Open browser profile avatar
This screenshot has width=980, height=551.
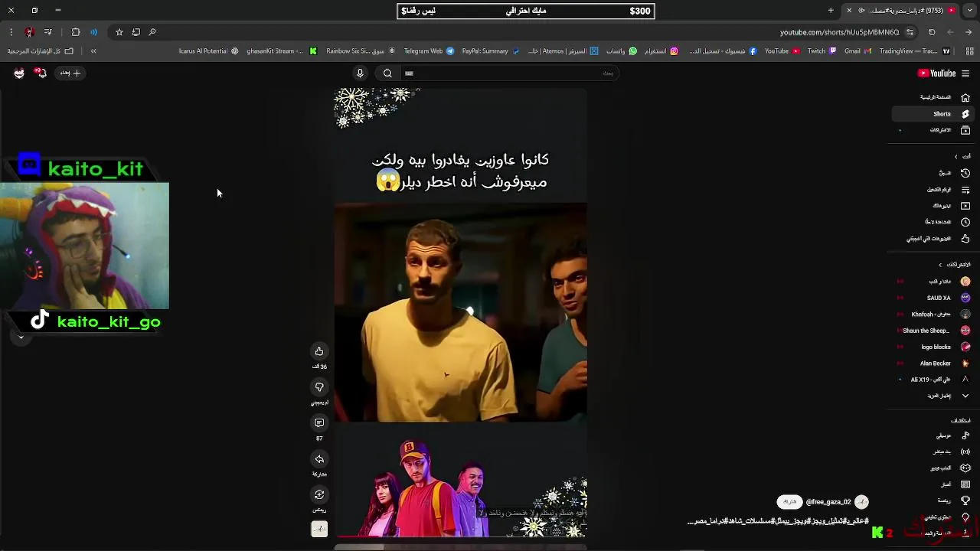[29, 32]
